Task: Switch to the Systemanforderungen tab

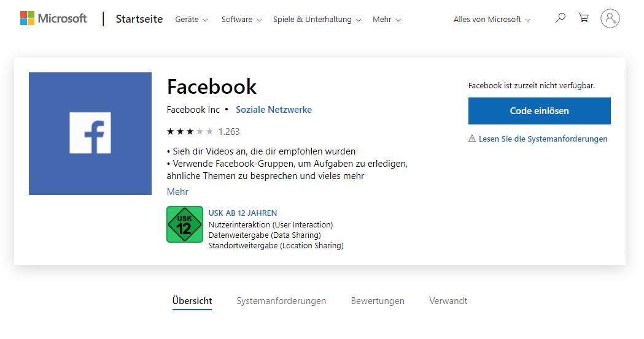Action: [x=281, y=301]
